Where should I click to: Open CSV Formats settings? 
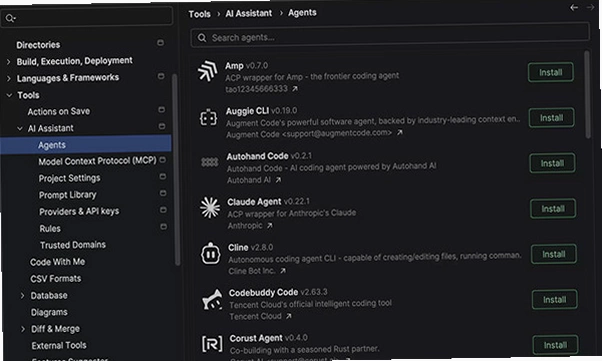[x=56, y=278]
